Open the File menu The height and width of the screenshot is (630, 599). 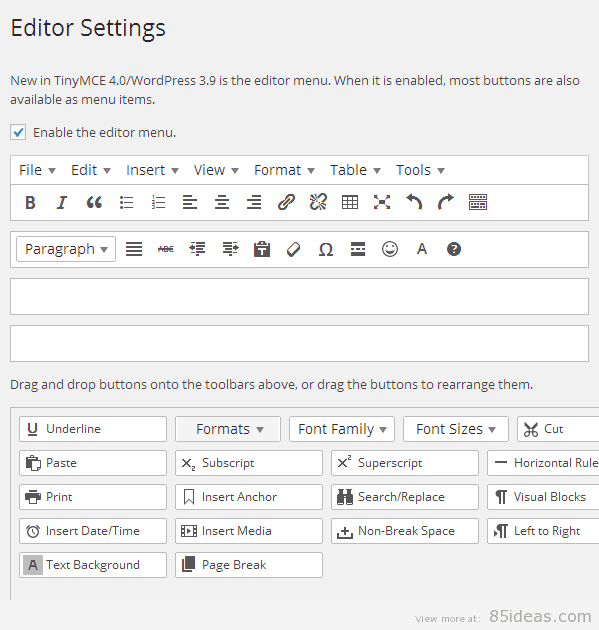pyautogui.click(x=37, y=170)
